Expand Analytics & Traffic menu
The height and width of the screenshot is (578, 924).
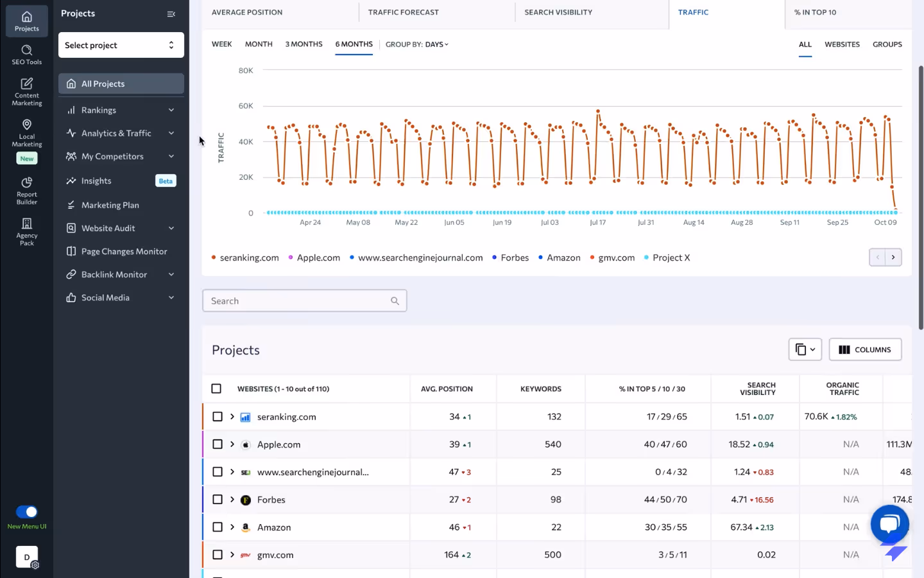click(121, 133)
